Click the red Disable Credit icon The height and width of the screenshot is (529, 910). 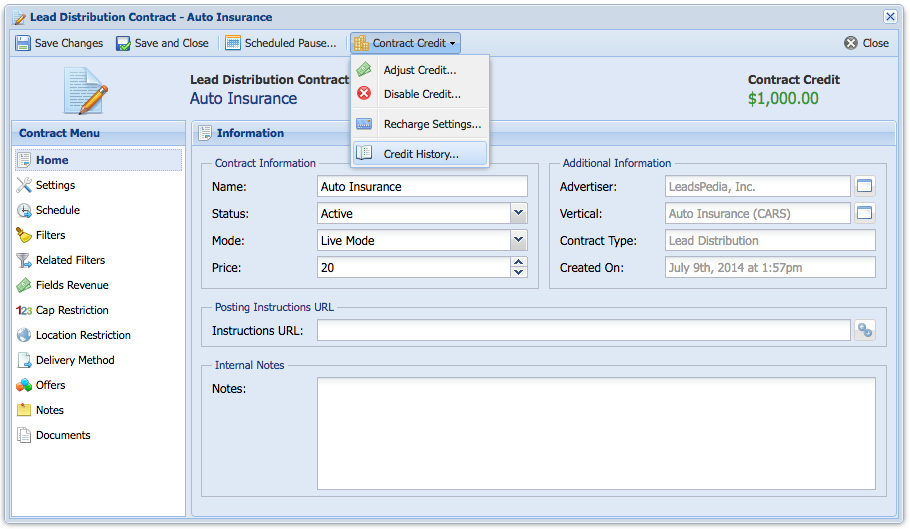tap(364, 93)
